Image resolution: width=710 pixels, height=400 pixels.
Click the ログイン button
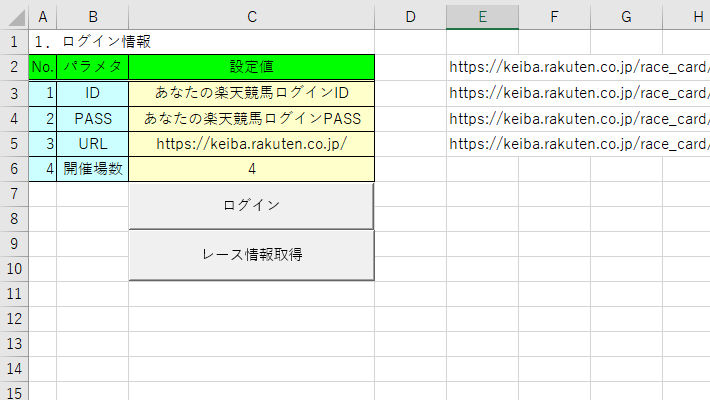(x=251, y=206)
